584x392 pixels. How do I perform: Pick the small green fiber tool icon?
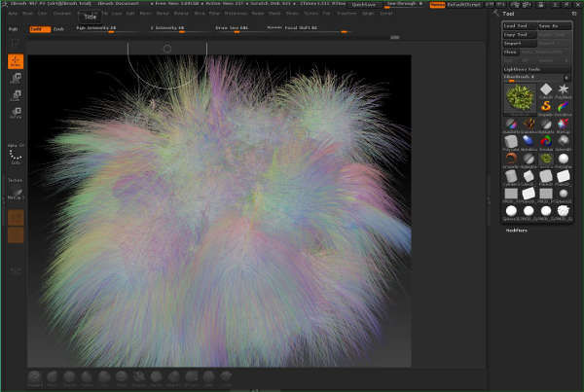coord(546,159)
